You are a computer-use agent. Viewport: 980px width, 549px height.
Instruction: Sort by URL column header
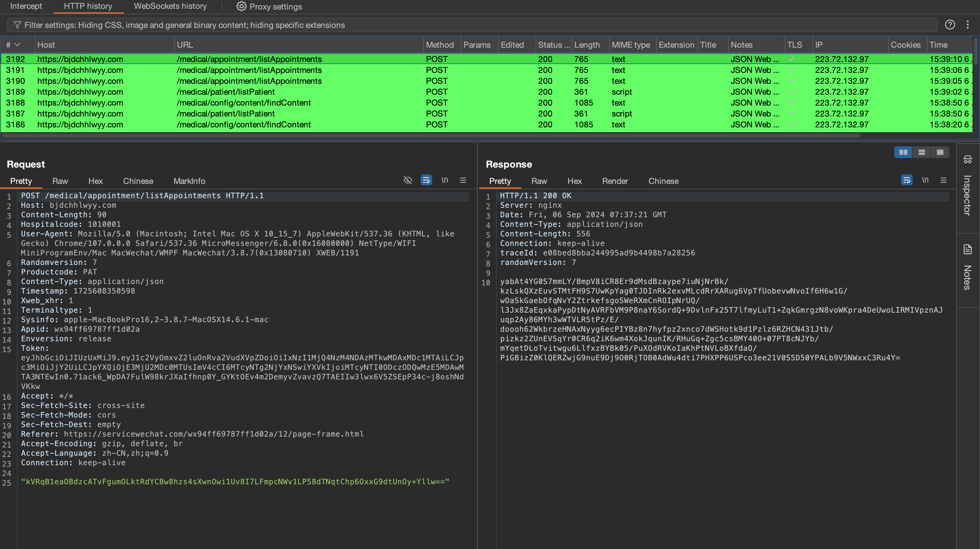click(x=299, y=45)
